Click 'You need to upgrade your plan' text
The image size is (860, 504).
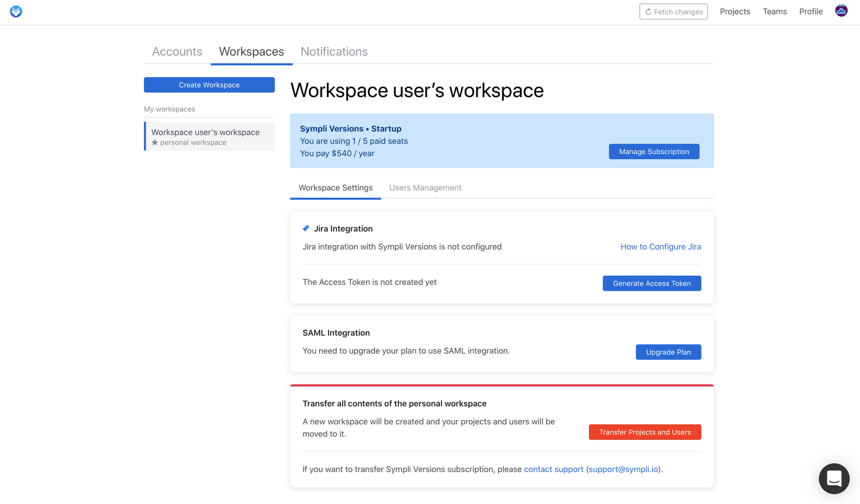406,351
